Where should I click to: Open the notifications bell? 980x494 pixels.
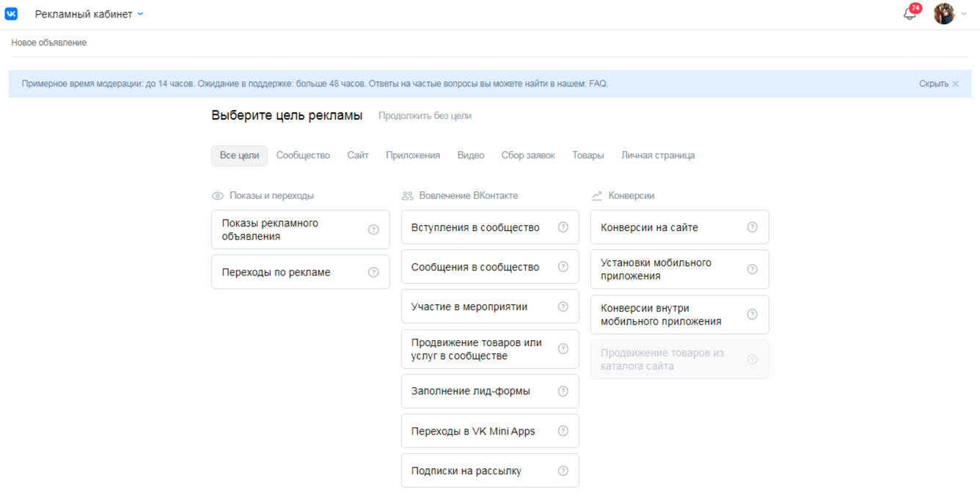click(910, 14)
